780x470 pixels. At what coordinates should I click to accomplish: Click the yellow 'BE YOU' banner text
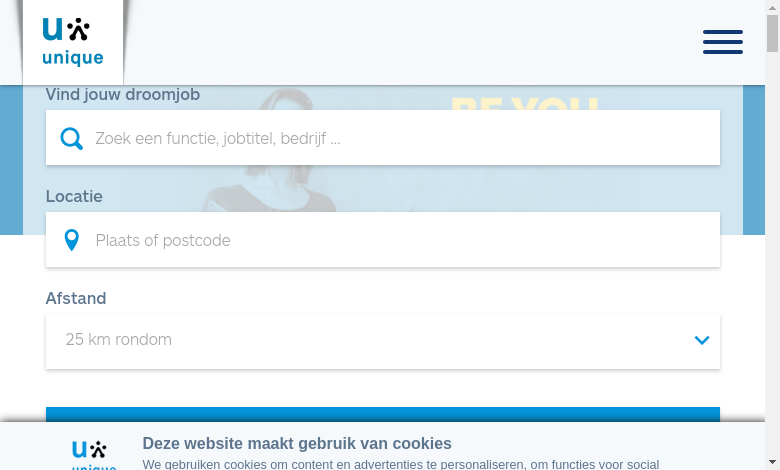coord(524,102)
